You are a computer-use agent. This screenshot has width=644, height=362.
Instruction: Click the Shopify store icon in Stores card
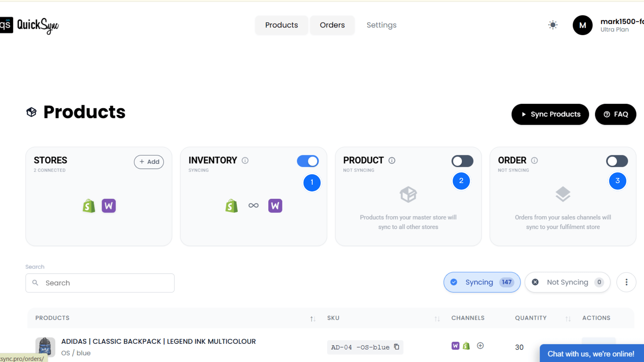(x=89, y=205)
